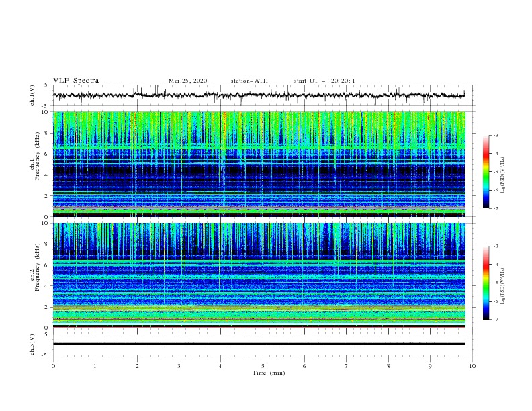Click the "-5" label on the upper colorbar
This screenshot has width=532, height=411.
(x=495, y=172)
